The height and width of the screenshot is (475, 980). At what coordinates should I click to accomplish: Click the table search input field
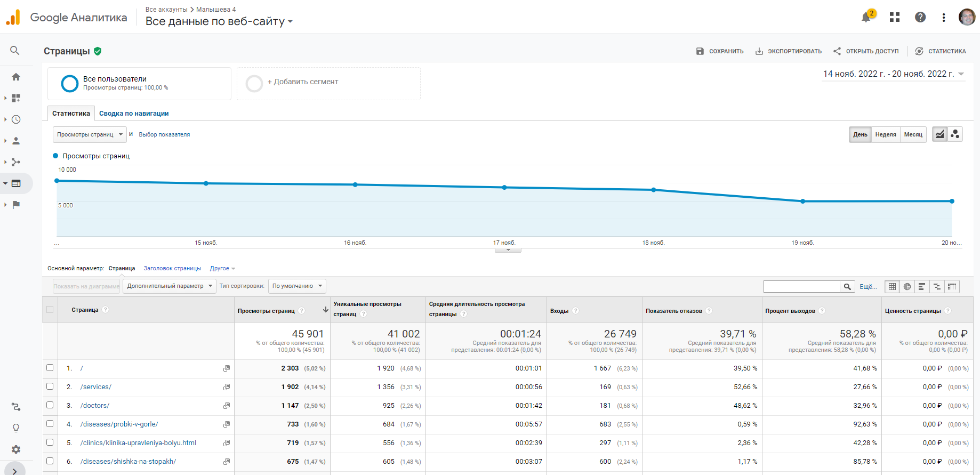801,287
